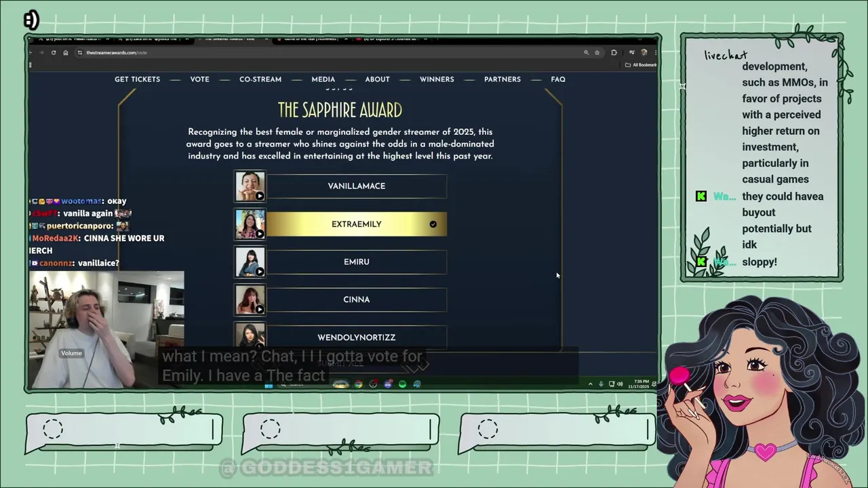Screen dimensions: 868x488
Task: Open the system tray volume icon
Action: point(620,384)
